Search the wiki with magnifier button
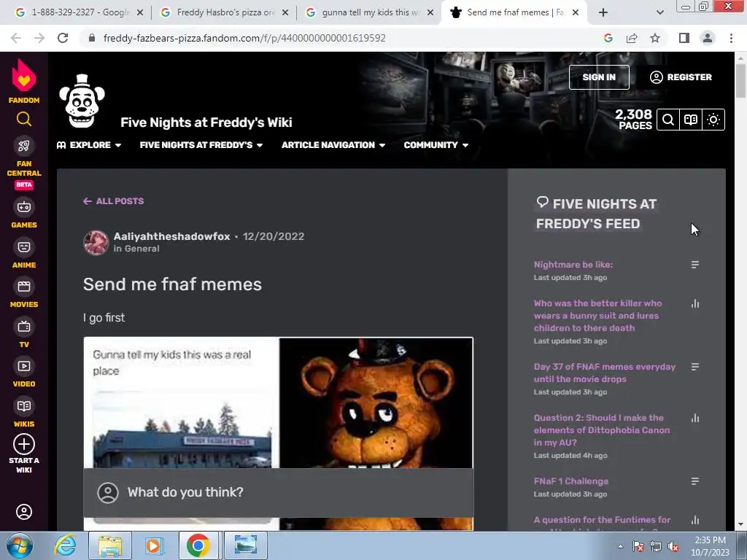Viewport: 747px width, 560px height. coord(668,120)
